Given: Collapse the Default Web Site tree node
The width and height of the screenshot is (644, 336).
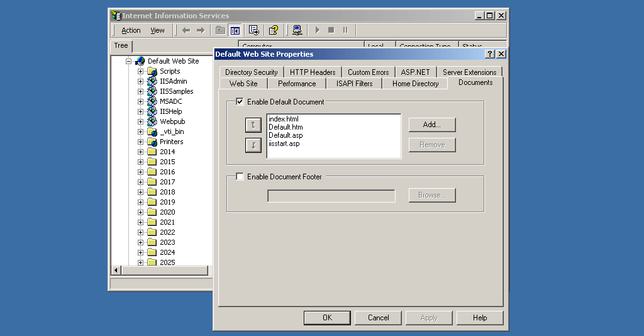Looking at the screenshot, I should [x=128, y=61].
